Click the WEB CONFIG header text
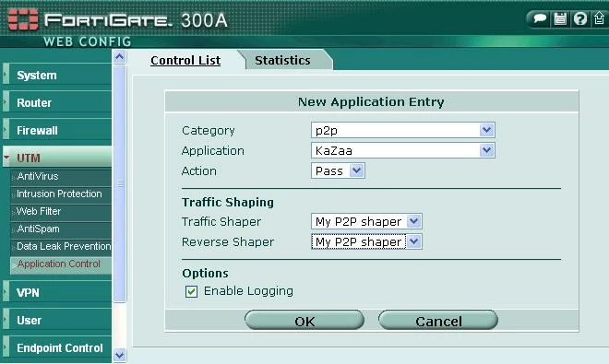 tap(88, 41)
